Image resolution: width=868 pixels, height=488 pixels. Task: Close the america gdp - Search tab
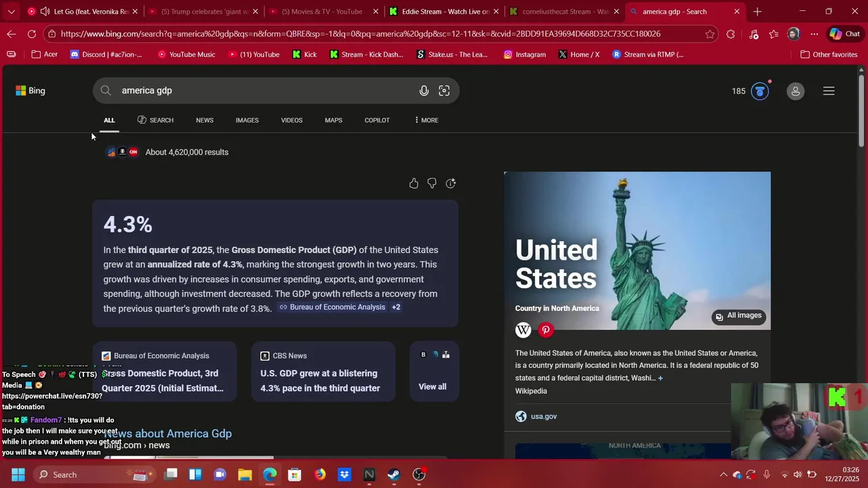pos(737,12)
